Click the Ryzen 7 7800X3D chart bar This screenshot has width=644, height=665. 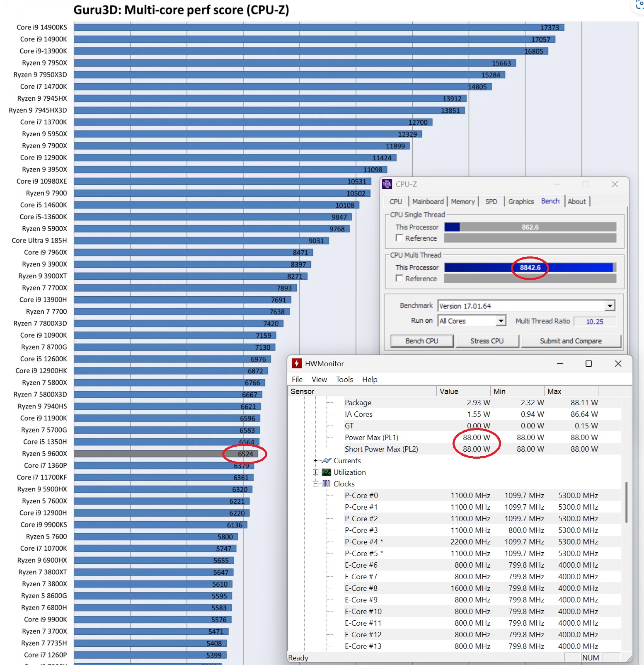(179, 324)
